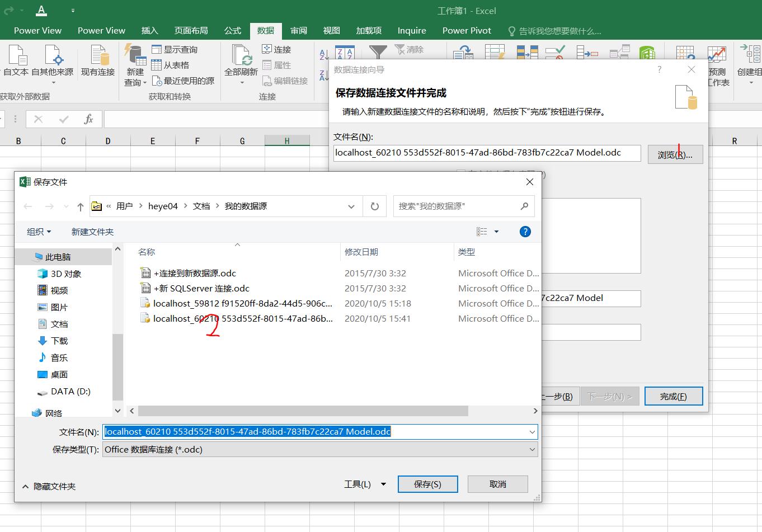
Task: Switch to 页面布局 ribbon tab
Action: 191,30
